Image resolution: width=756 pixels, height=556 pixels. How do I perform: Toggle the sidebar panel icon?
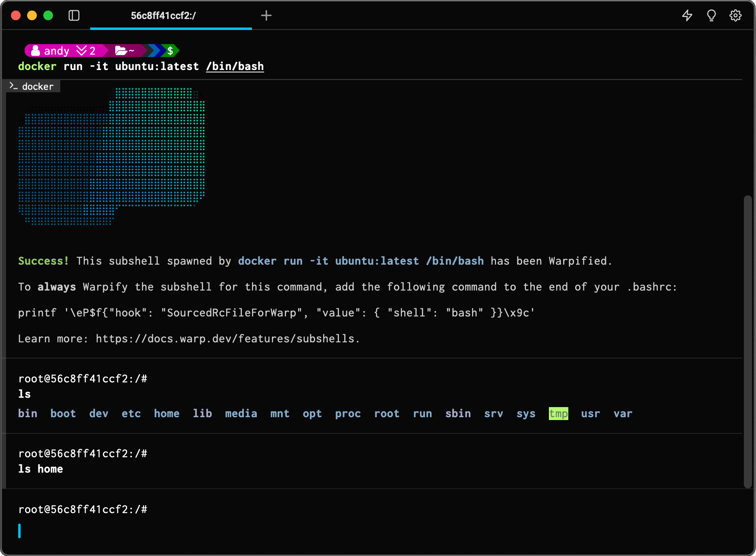pos(74,16)
